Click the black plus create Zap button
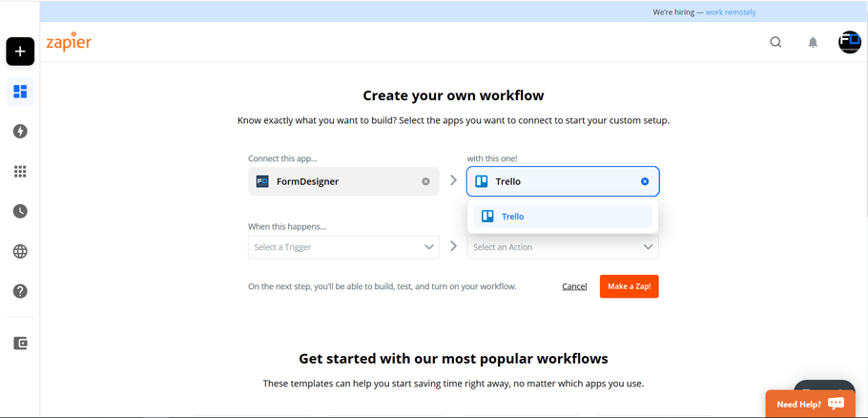Image resolution: width=868 pixels, height=418 pixels. point(20,52)
